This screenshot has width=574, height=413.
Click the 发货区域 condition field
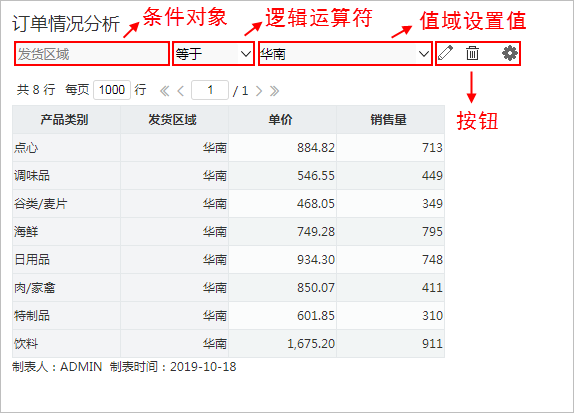coord(92,54)
